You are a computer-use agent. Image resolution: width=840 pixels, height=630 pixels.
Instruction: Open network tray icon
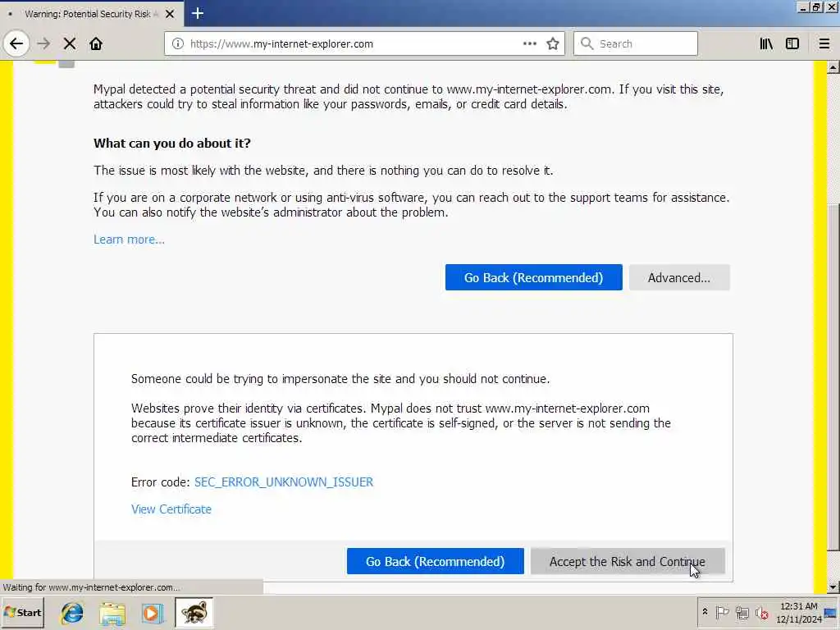coord(742,612)
